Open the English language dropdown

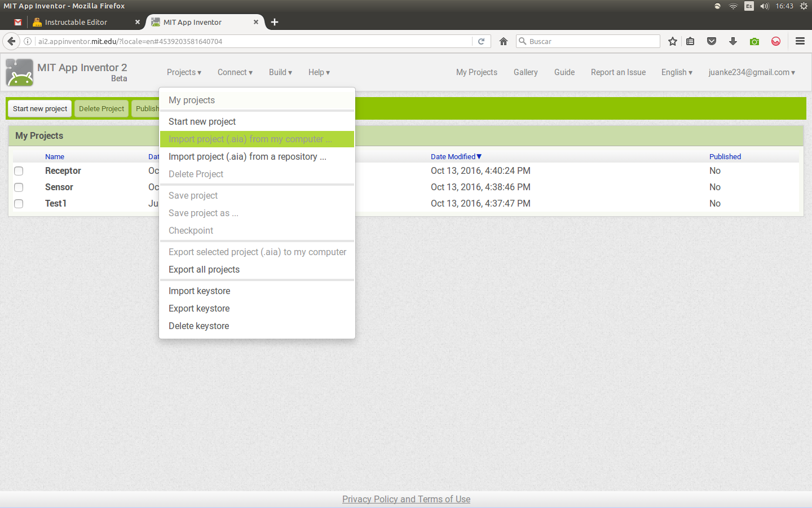tap(677, 72)
